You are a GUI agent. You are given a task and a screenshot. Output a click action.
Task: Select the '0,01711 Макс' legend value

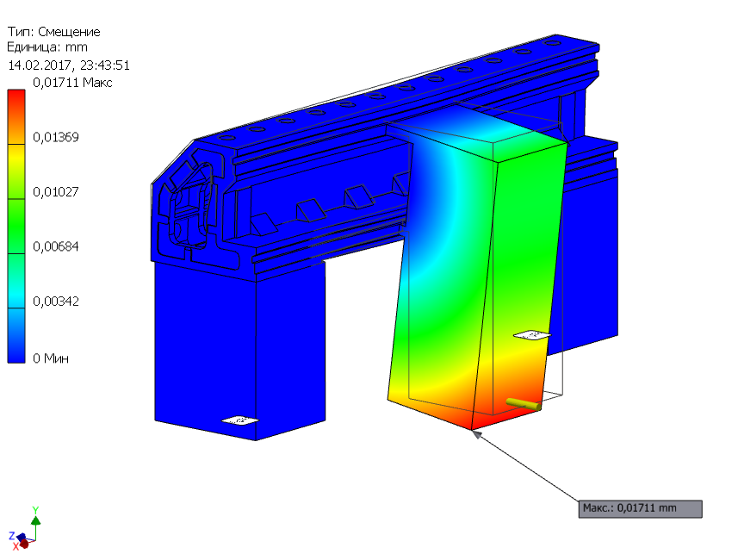[72, 83]
